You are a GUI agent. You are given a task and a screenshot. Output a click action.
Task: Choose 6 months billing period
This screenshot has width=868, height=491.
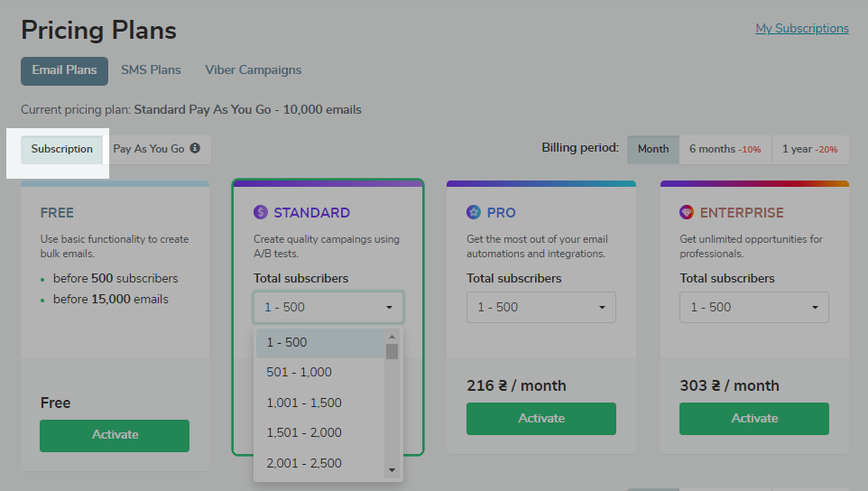click(725, 149)
